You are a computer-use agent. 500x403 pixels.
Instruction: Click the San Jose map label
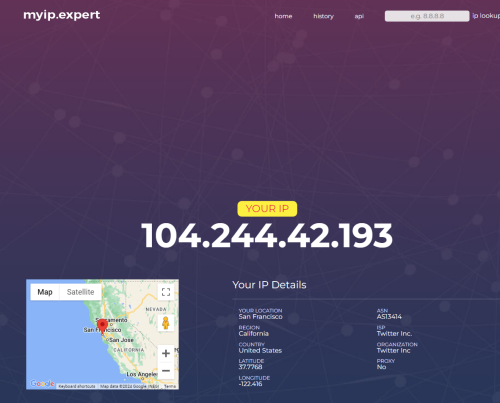point(121,340)
